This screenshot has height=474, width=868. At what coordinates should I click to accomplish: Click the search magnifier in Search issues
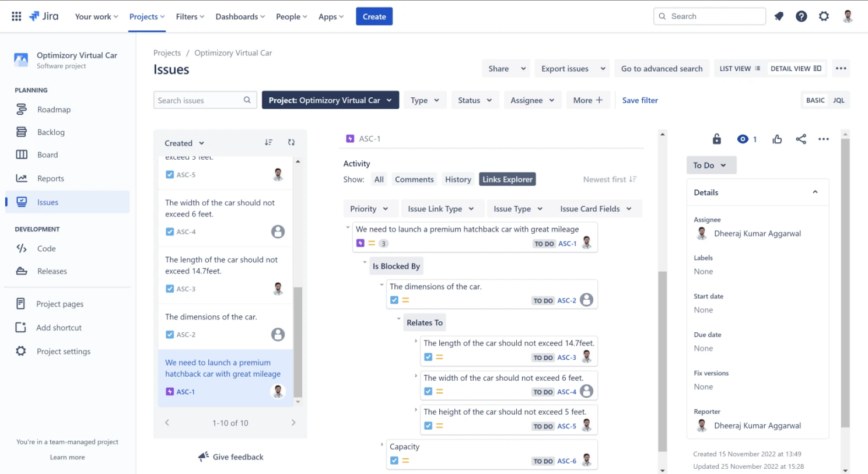pyautogui.click(x=247, y=100)
